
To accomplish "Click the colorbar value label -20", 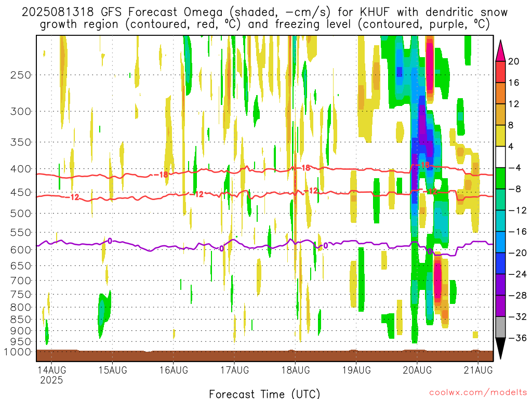I will point(517,253).
